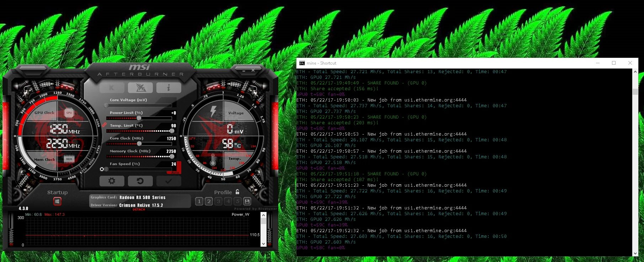Open Afterburner settings gear button
This screenshot has width=644, height=262.
pos(112,181)
